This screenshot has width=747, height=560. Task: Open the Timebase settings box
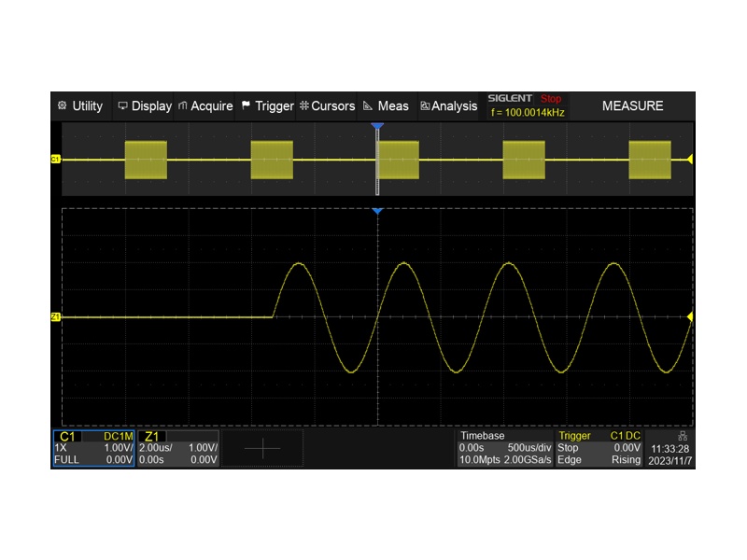pyautogui.click(x=504, y=448)
